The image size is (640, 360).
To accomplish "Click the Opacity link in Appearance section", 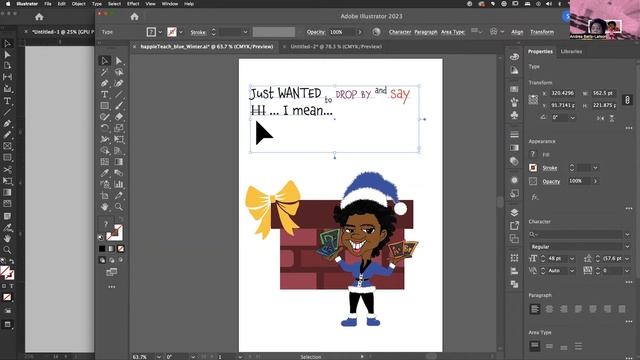I will click(551, 181).
